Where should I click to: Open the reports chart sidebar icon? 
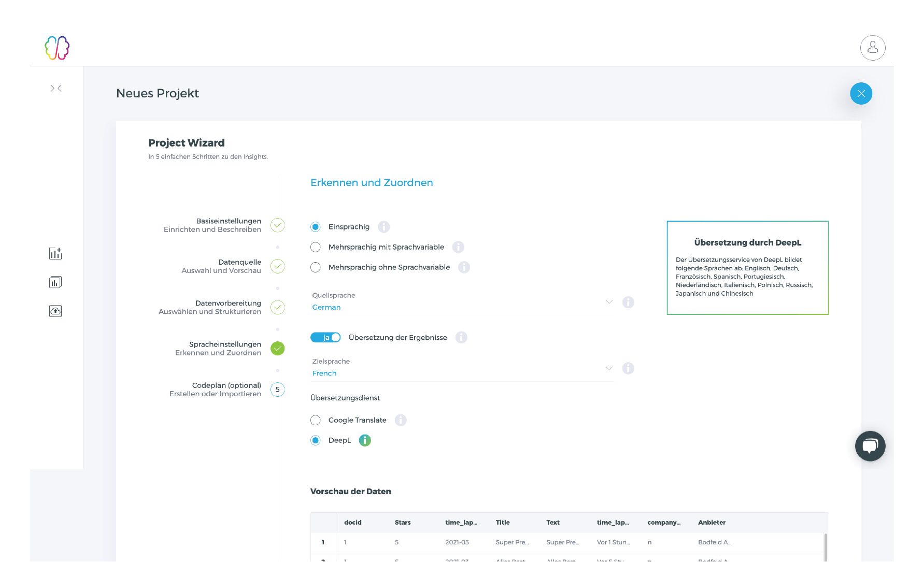click(x=55, y=282)
